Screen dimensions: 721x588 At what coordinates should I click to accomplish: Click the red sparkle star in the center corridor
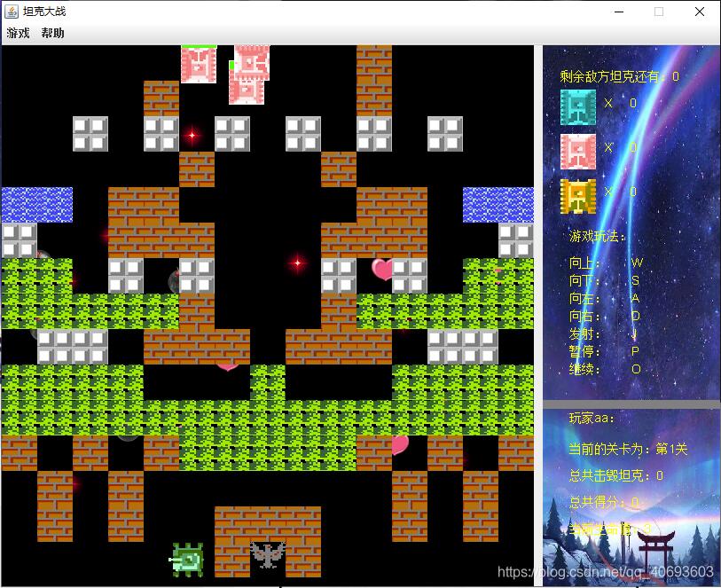tap(297, 263)
